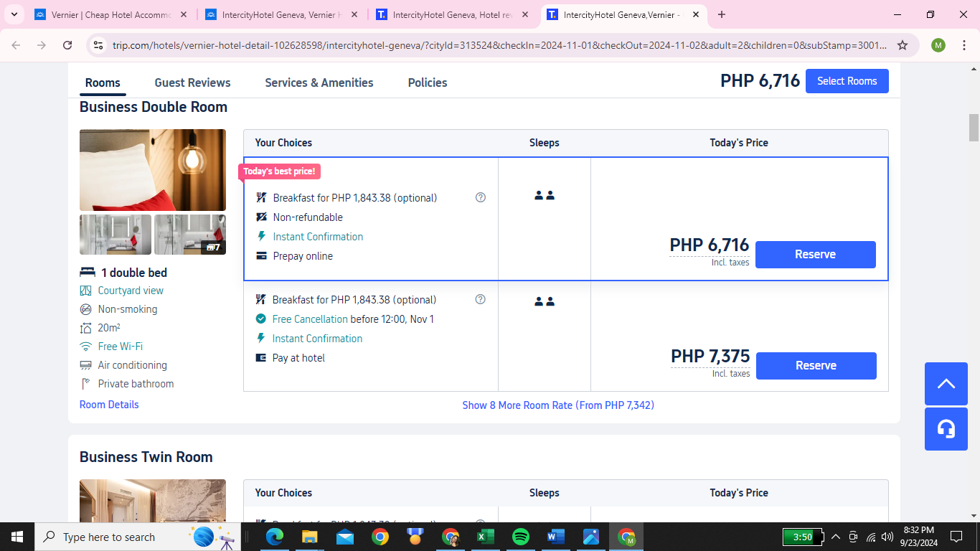Show hidden system tray icons
The width and height of the screenshot is (980, 551).
tap(835, 537)
